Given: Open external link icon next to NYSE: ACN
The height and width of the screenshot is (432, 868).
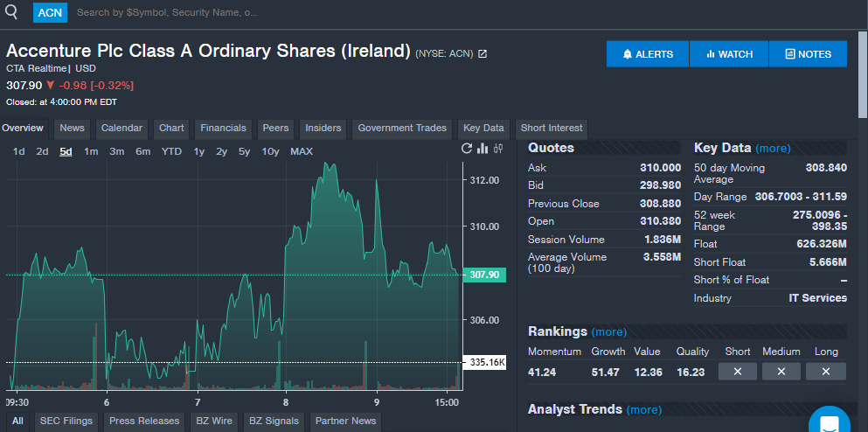Looking at the screenshot, I should click(483, 53).
